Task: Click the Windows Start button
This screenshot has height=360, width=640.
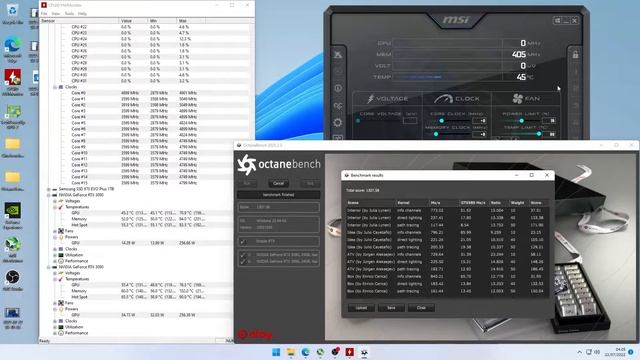Action: (276, 352)
